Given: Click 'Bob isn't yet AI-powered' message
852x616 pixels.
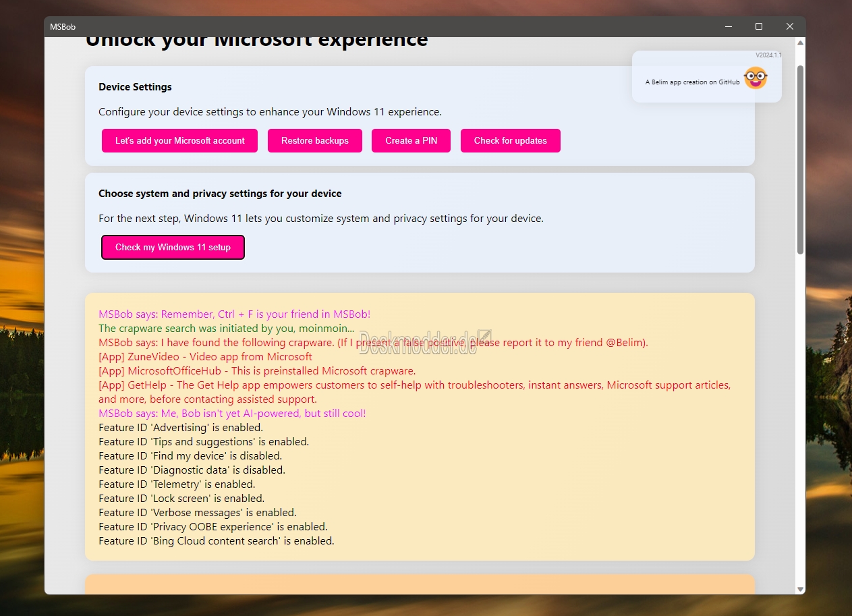Looking at the screenshot, I should (232, 413).
